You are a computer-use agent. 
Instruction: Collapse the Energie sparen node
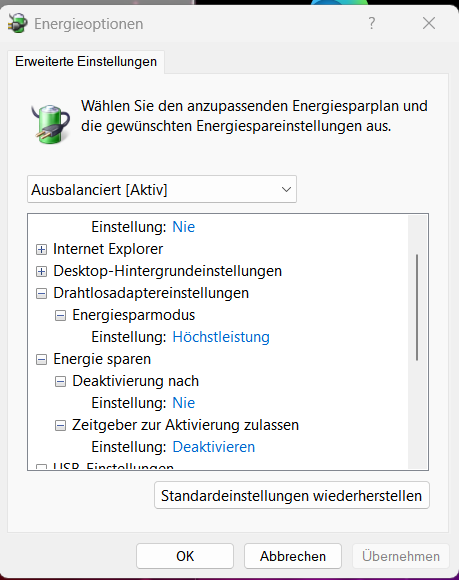pos(41,359)
